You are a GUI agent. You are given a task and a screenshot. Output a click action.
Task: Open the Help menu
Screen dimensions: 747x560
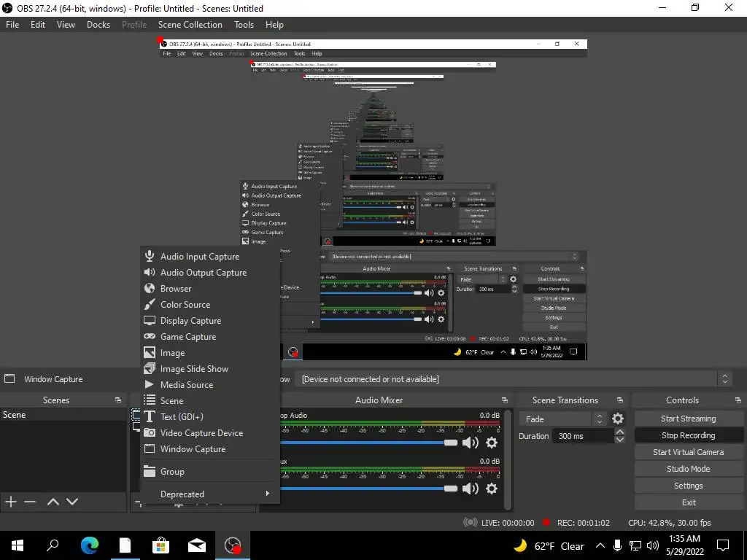coord(274,25)
